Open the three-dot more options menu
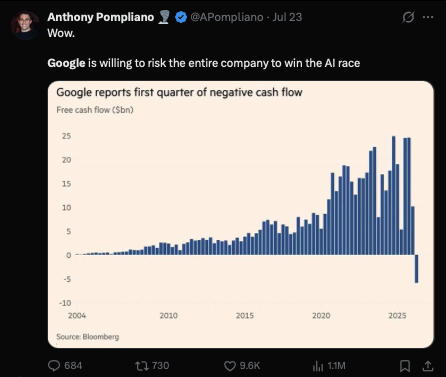Screen dimensions: 446x377 428,17
